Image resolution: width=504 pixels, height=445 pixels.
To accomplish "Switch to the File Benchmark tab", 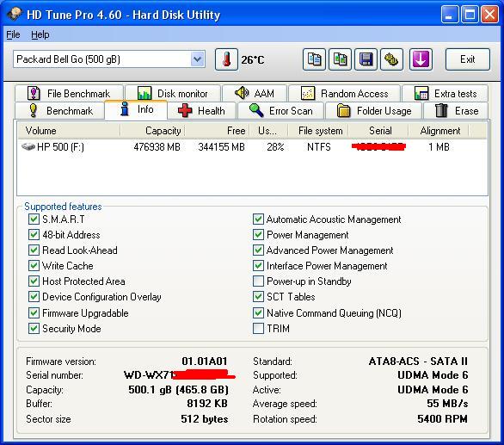I will coord(69,94).
